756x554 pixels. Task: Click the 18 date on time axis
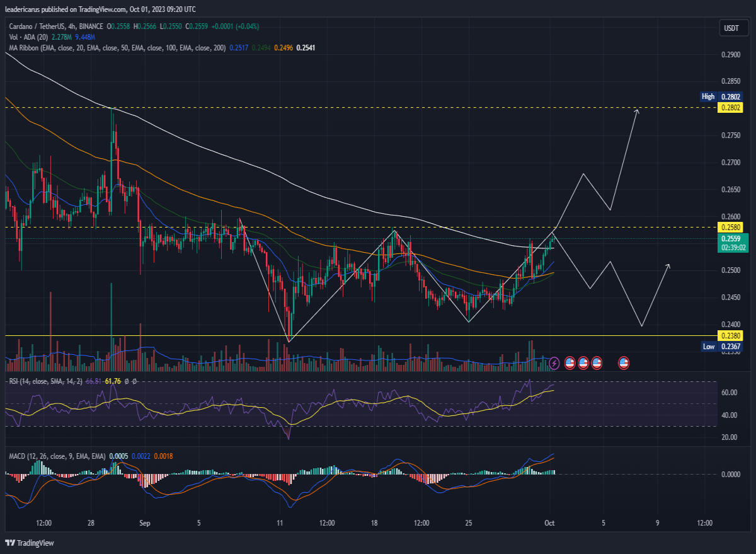click(374, 523)
